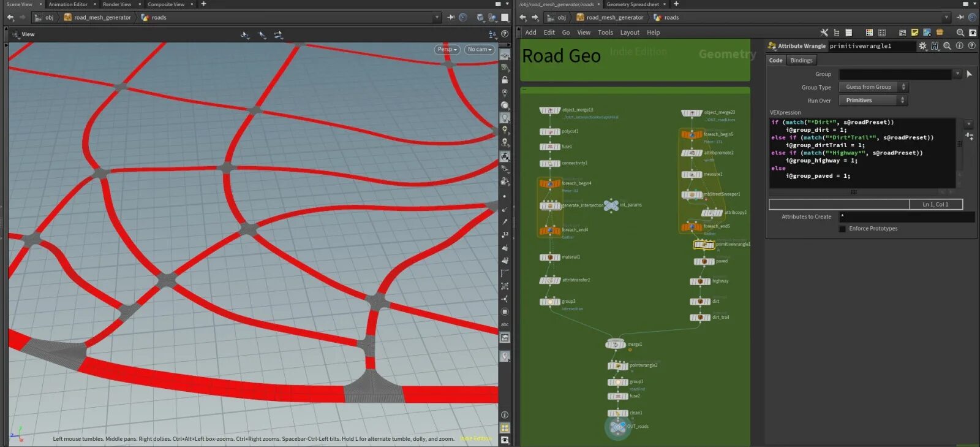Add a new pane tab next to Geometry Spreadsheet
Image resolution: width=980 pixels, height=447 pixels.
tap(676, 4)
